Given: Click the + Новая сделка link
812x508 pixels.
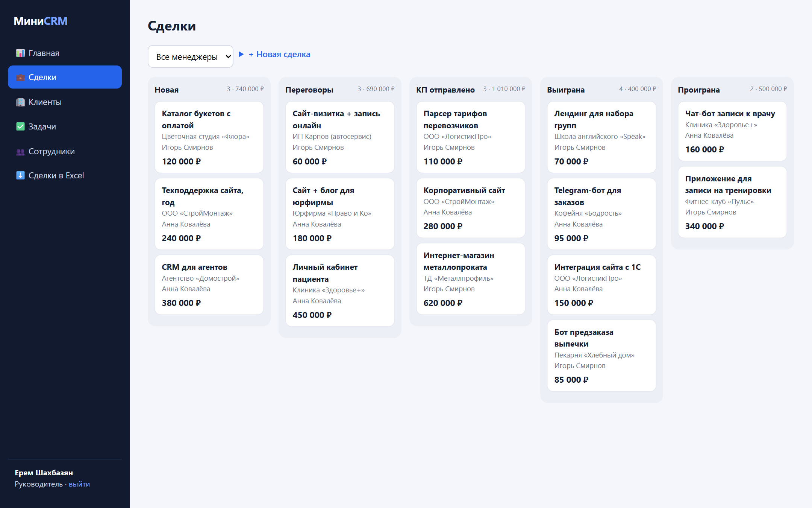Looking at the screenshot, I should pyautogui.click(x=279, y=55).
